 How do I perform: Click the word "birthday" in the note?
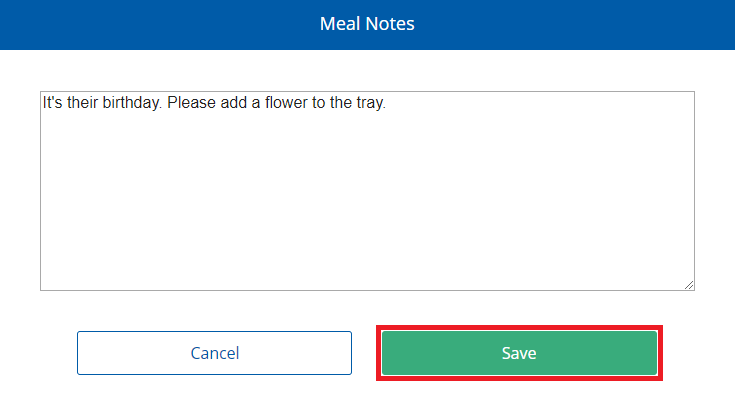[x=133, y=103]
